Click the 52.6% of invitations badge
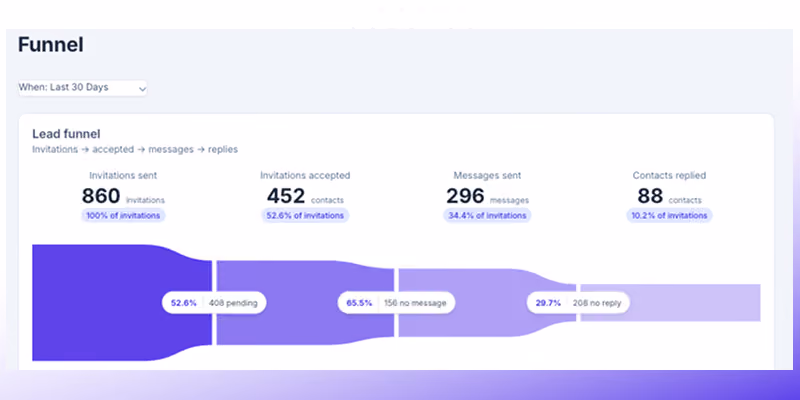This screenshot has height=400, width=800. tap(305, 215)
